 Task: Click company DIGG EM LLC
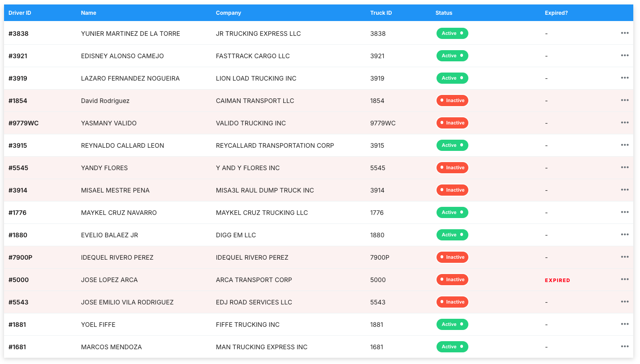[236, 235]
